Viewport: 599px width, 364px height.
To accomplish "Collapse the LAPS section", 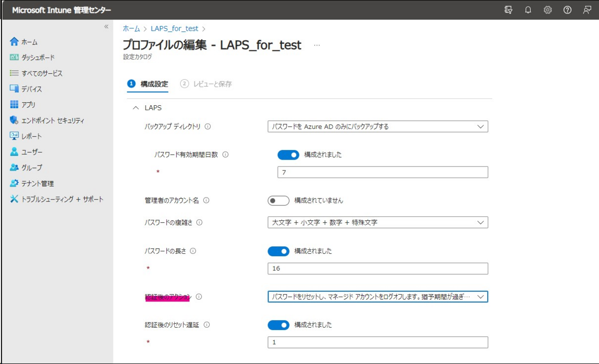I will pyautogui.click(x=135, y=108).
